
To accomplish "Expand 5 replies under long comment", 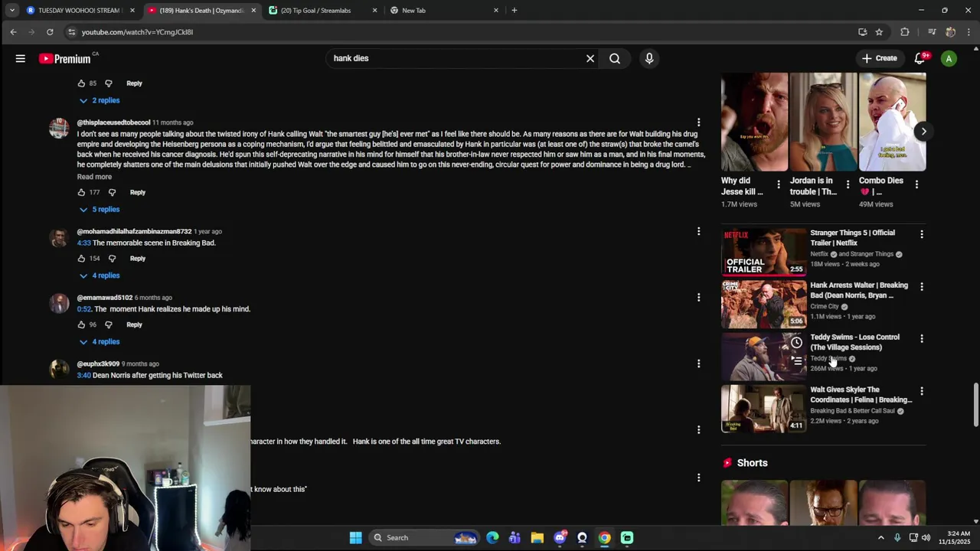I will point(100,209).
